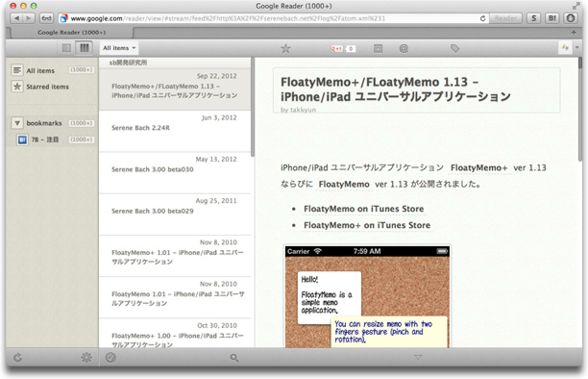The width and height of the screenshot is (588, 379).
Task: Refresh feeds with bottom-left refresh icon
Action: click(x=17, y=358)
